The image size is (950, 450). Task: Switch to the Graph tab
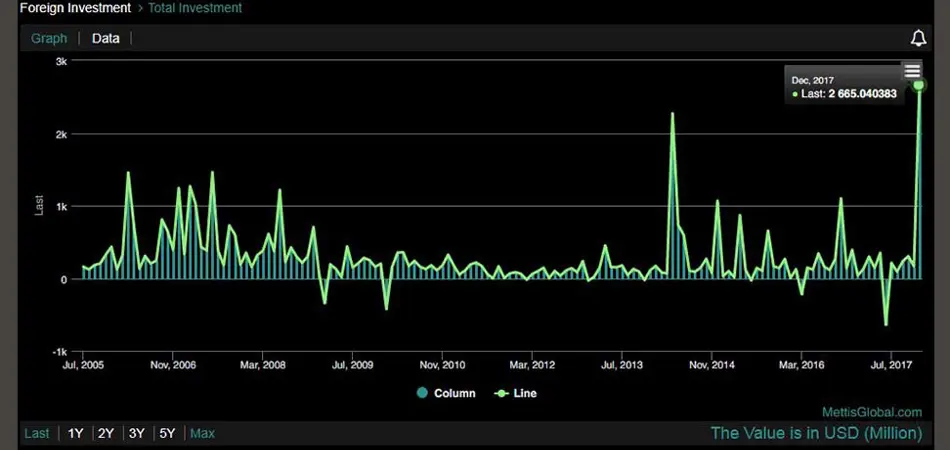coord(49,38)
